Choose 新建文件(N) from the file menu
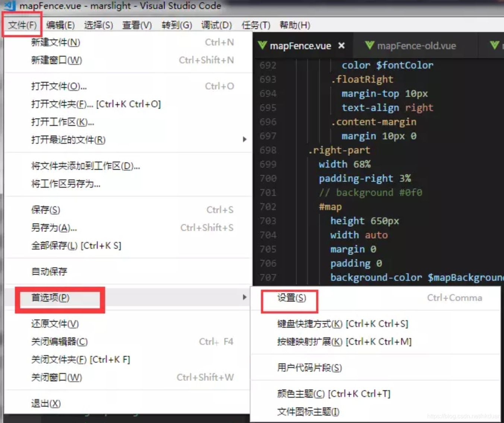Screen dimensions: 504x423 coord(128,42)
